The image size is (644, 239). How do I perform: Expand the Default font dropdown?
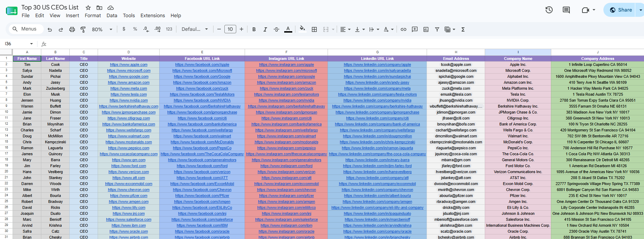pyautogui.click(x=195, y=29)
